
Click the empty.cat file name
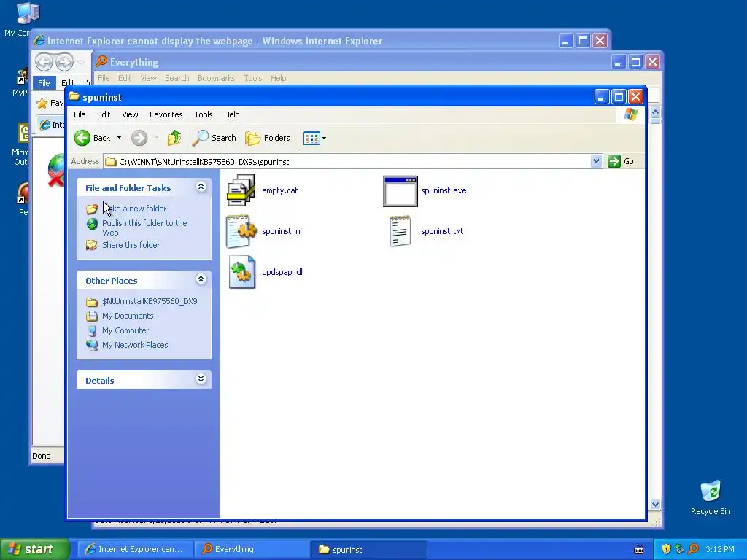coord(279,190)
